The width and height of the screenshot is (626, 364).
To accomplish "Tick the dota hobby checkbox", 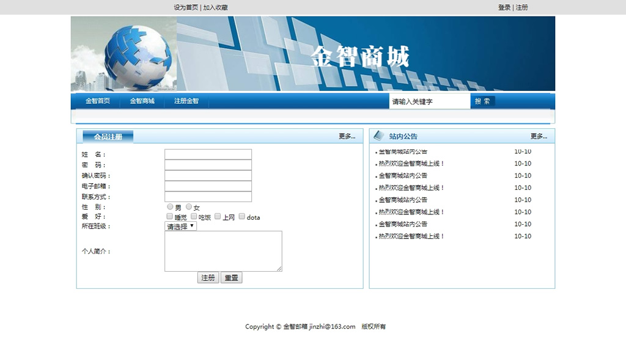I will tap(241, 216).
